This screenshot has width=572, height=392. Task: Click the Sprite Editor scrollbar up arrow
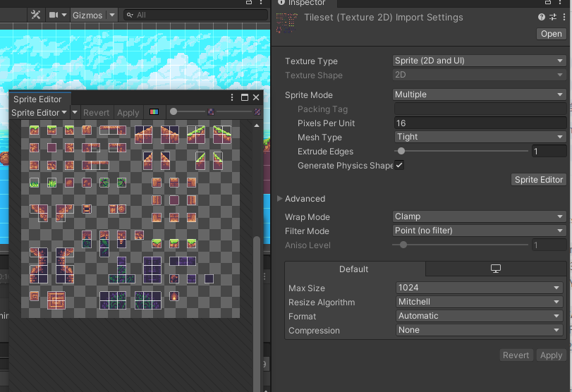point(257,125)
